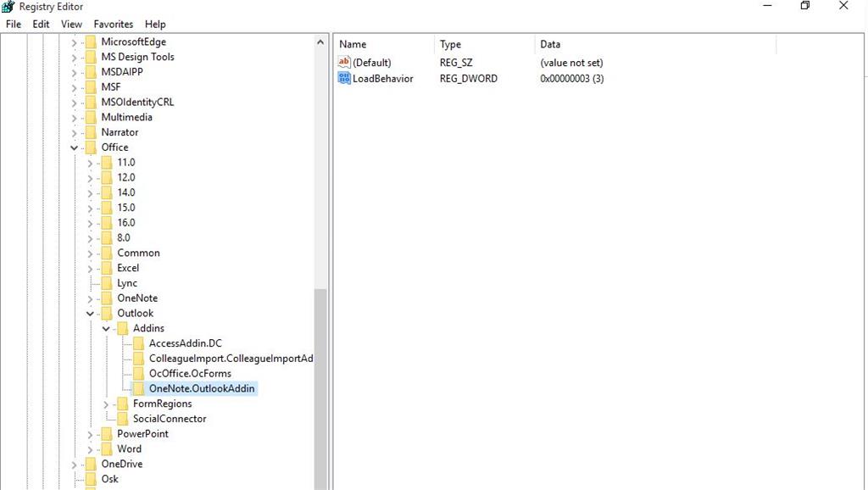
Task: Expand the Word key
Action: (90, 449)
